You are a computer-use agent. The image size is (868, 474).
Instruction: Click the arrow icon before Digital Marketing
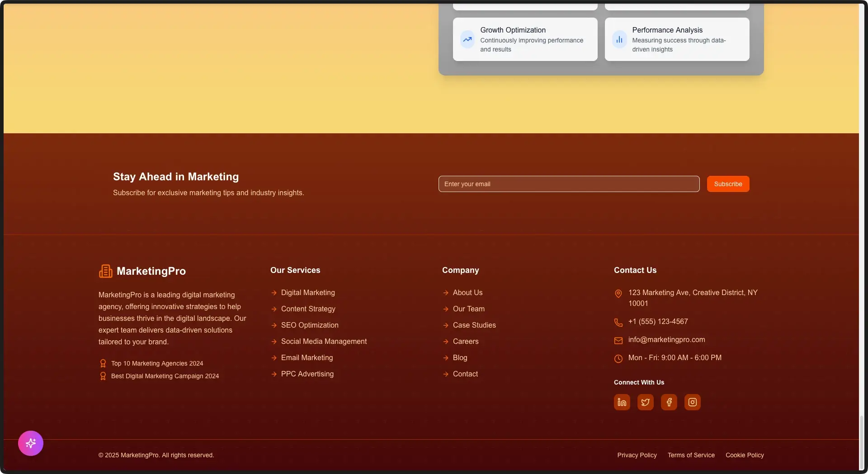click(x=274, y=293)
